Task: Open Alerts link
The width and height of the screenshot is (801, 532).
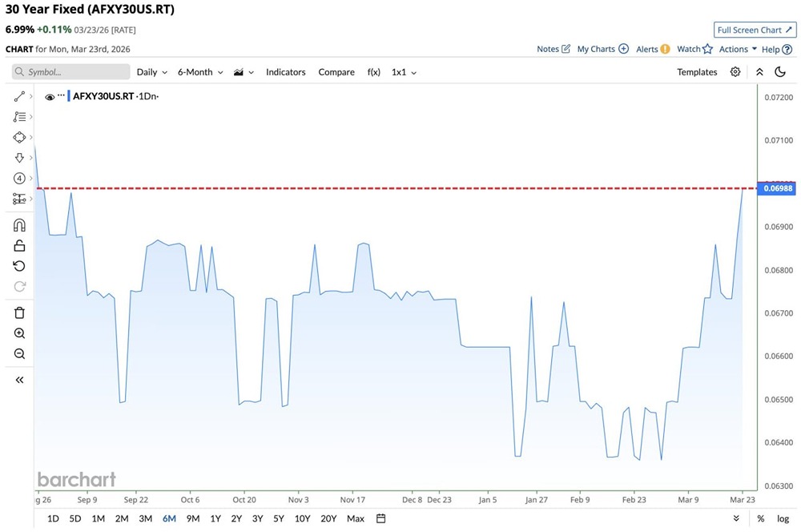Action: tap(653, 49)
